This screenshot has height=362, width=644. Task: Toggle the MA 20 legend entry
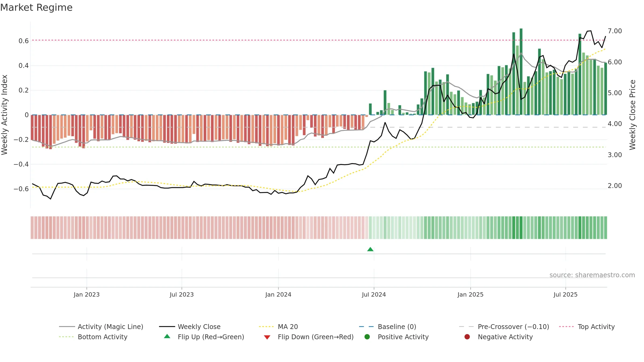click(x=278, y=327)
